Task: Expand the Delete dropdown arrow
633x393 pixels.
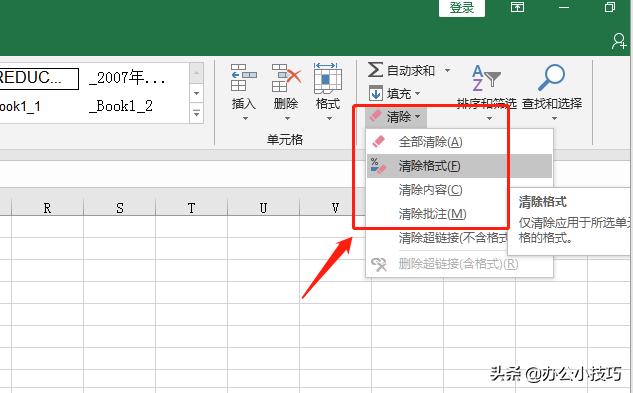Action: click(x=287, y=119)
